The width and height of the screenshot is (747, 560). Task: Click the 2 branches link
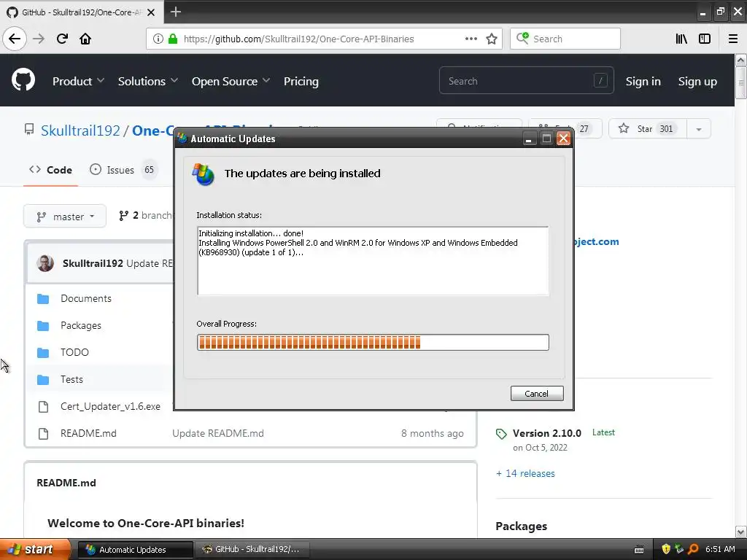coord(145,216)
